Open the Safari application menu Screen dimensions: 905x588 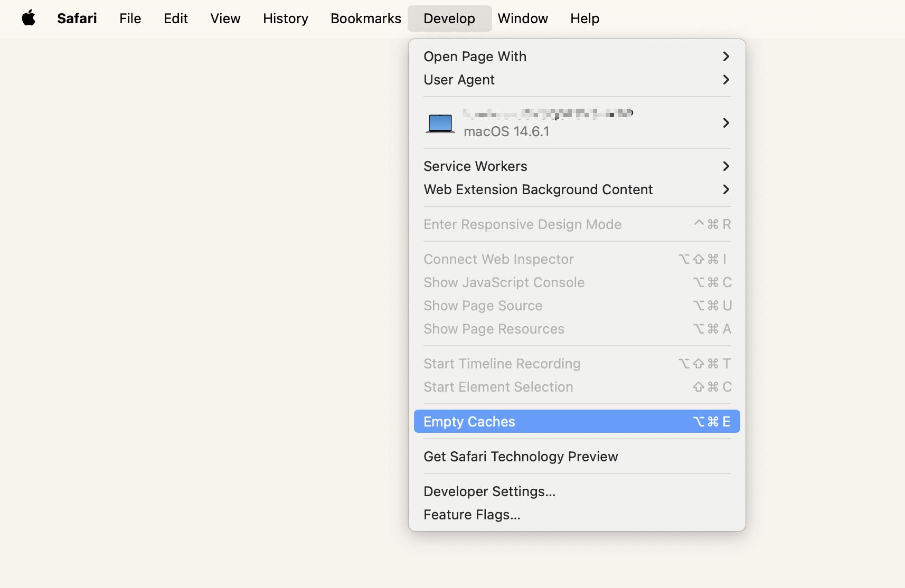pos(77,18)
